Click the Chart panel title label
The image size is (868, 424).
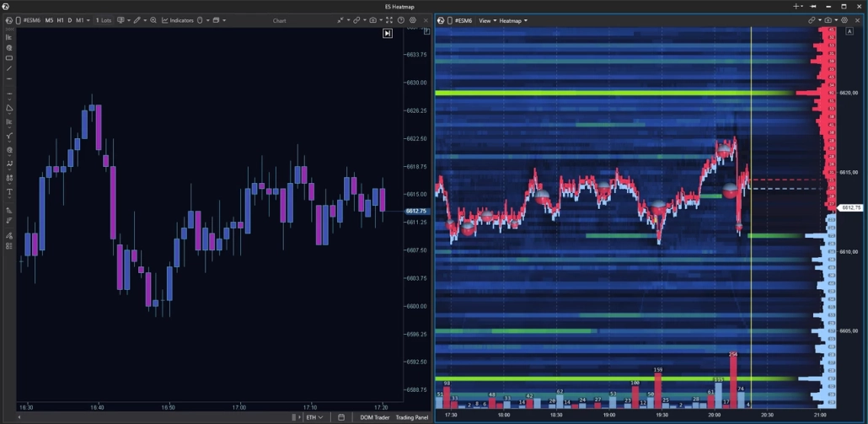pyautogui.click(x=280, y=20)
